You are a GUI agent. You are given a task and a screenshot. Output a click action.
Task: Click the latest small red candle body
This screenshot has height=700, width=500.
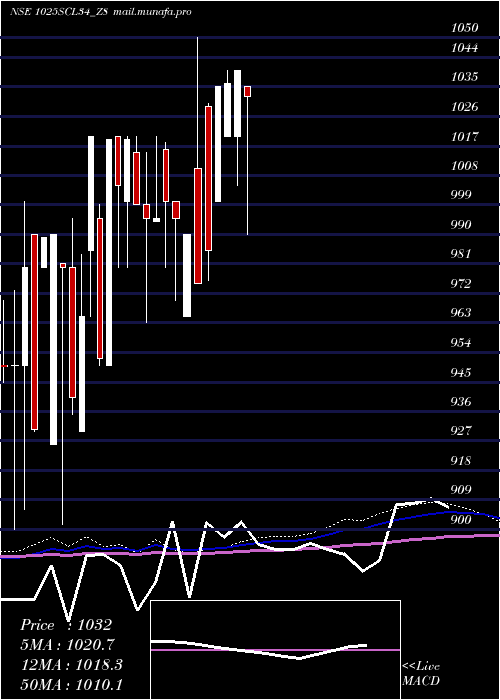247,91
